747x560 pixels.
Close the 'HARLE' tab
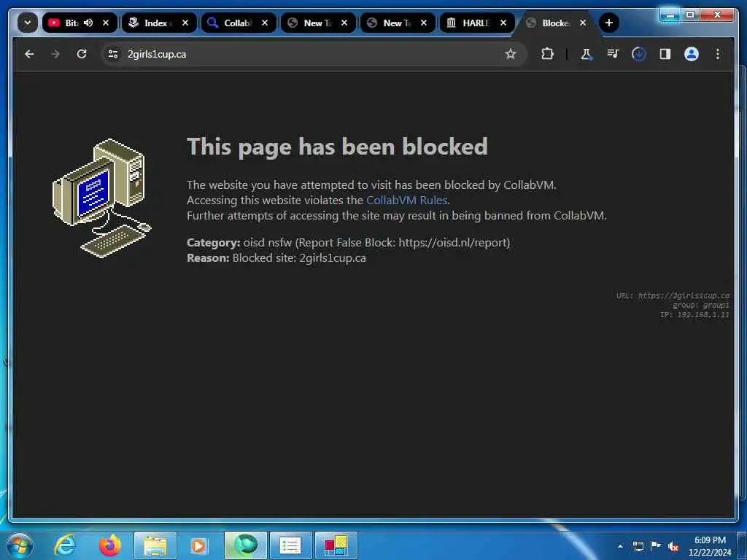[x=503, y=23]
